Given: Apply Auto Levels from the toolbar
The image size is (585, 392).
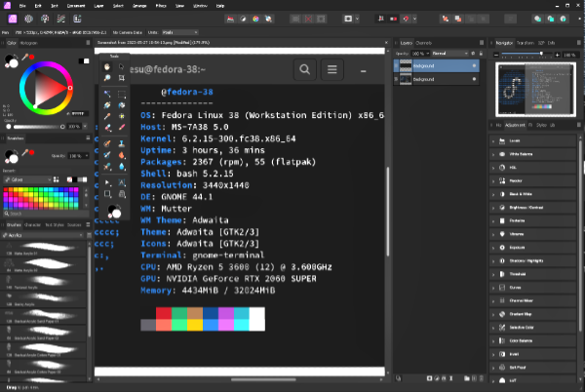Looking at the screenshot, I should click(x=230, y=19).
